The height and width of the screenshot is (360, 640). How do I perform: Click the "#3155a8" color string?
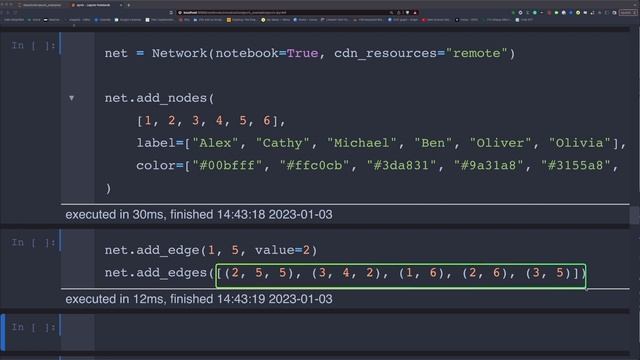pos(576,166)
